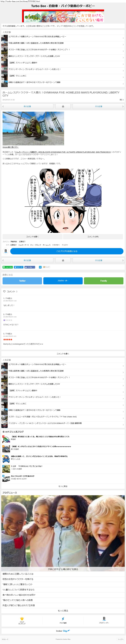Open the コメントを書く tab below manga

click(32, 237)
